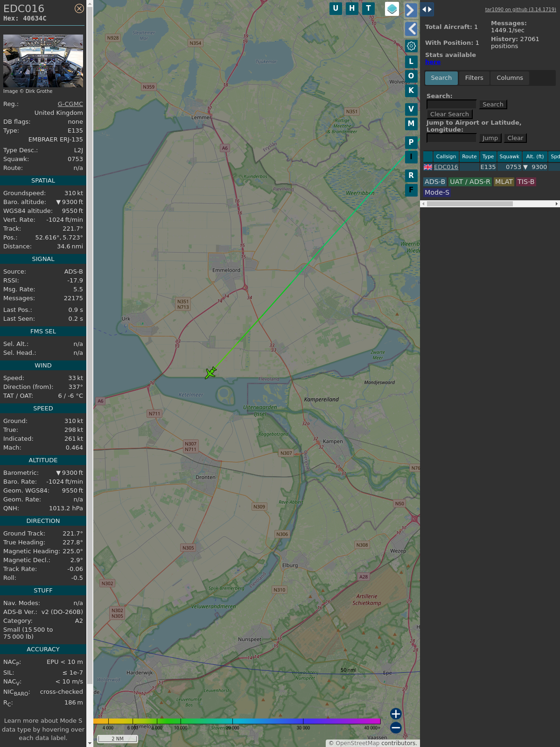
Task: Select the green aircraft icon on map
Action: pos(210,373)
